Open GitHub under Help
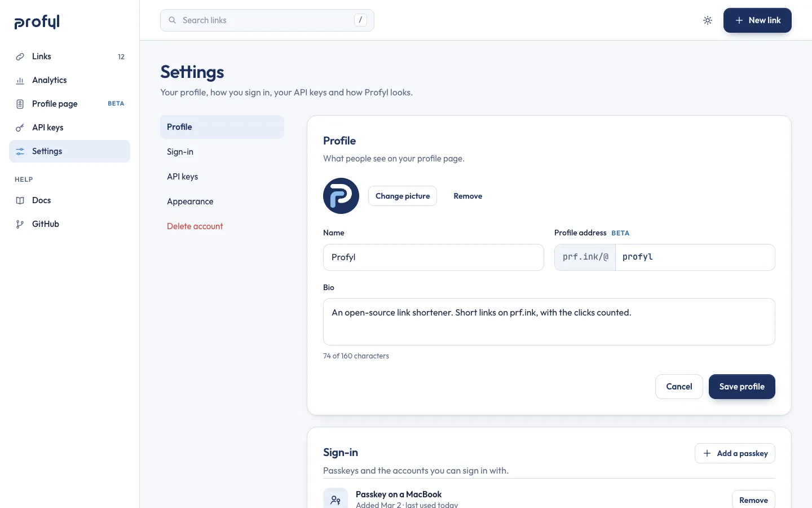This screenshot has width=812, height=508. pos(69,224)
